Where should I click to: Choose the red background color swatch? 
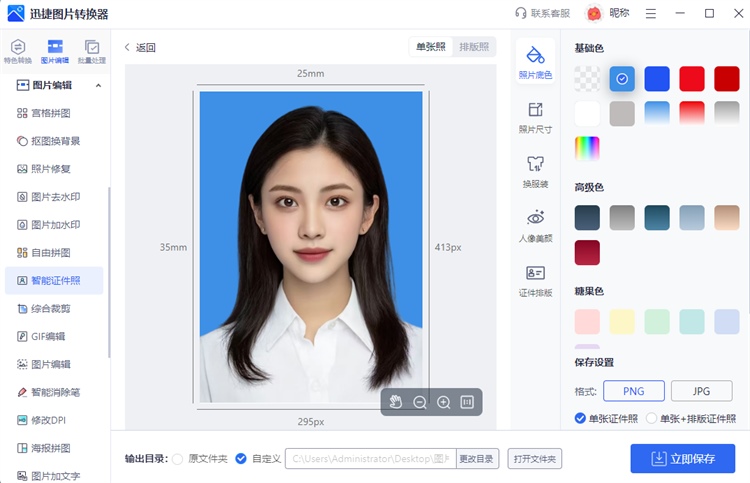(x=692, y=78)
